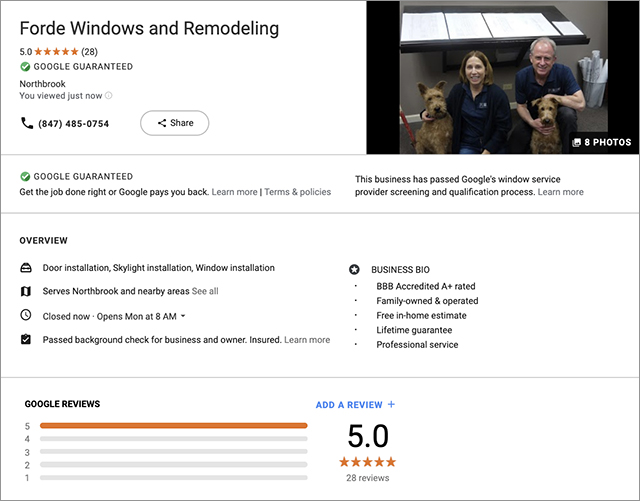Open the info icon beside 'You viewed just now'
This screenshot has width=640, height=501.
point(109,96)
